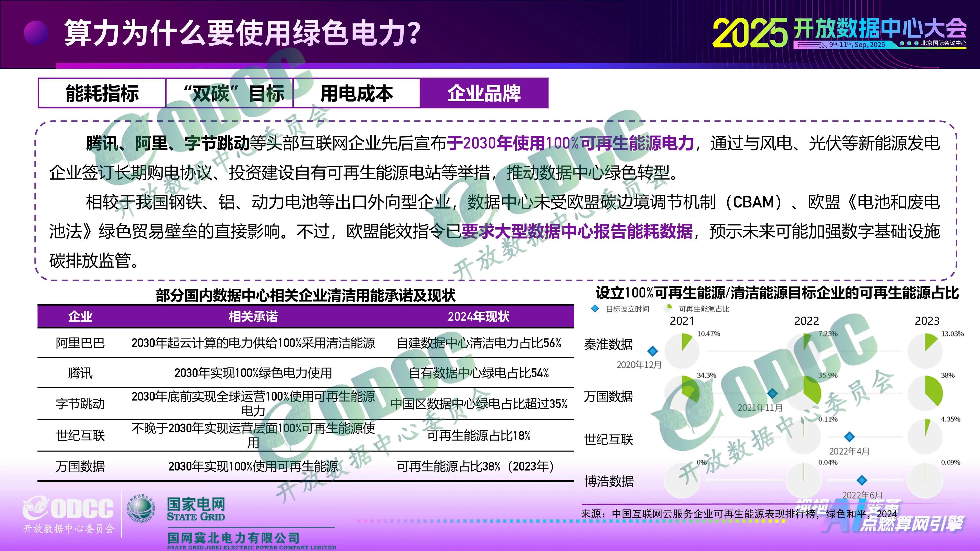Click the highlighted 要求大型数据中心报告能耗数据 text
980x551 pixels.
(x=577, y=231)
